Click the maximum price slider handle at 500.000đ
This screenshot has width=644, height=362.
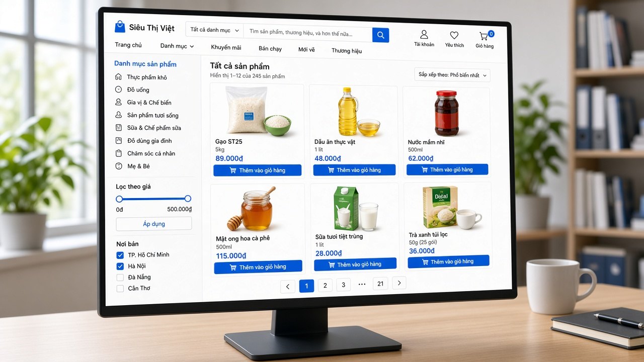pyautogui.click(x=188, y=199)
